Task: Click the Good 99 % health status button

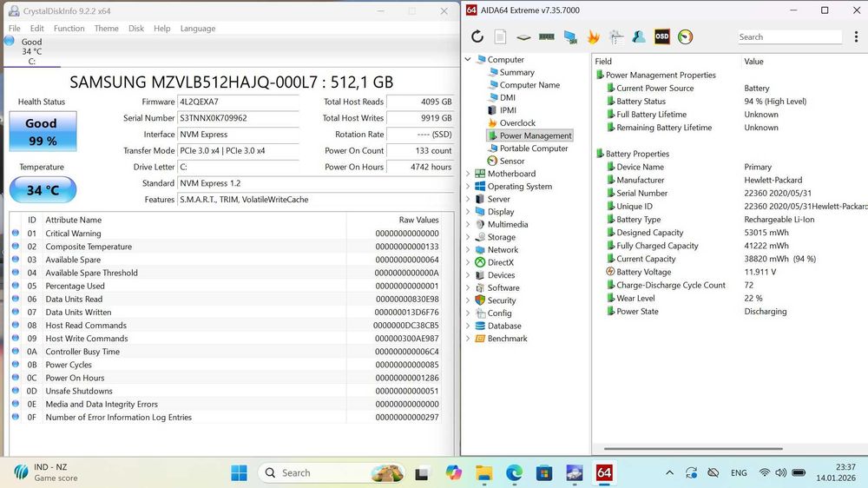Action: pos(43,132)
